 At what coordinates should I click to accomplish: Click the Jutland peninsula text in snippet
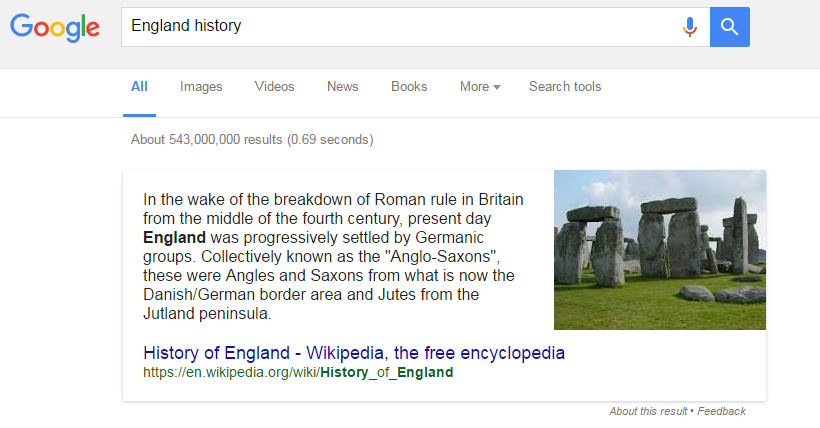pos(208,314)
